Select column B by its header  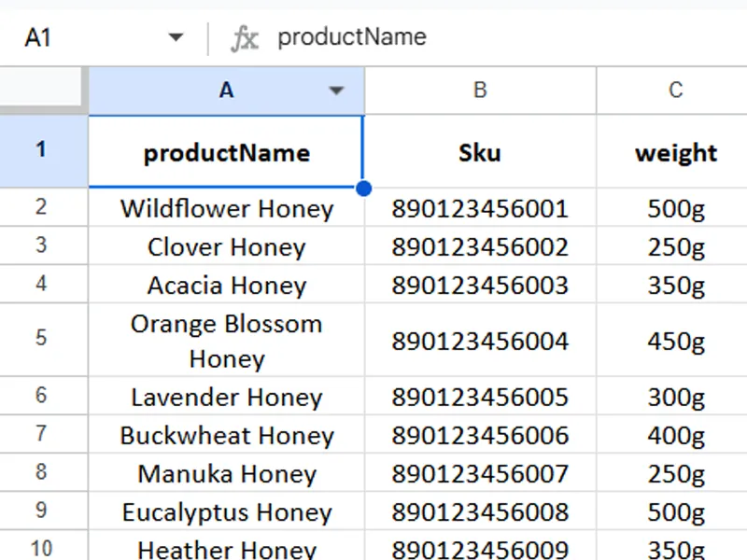(x=479, y=90)
